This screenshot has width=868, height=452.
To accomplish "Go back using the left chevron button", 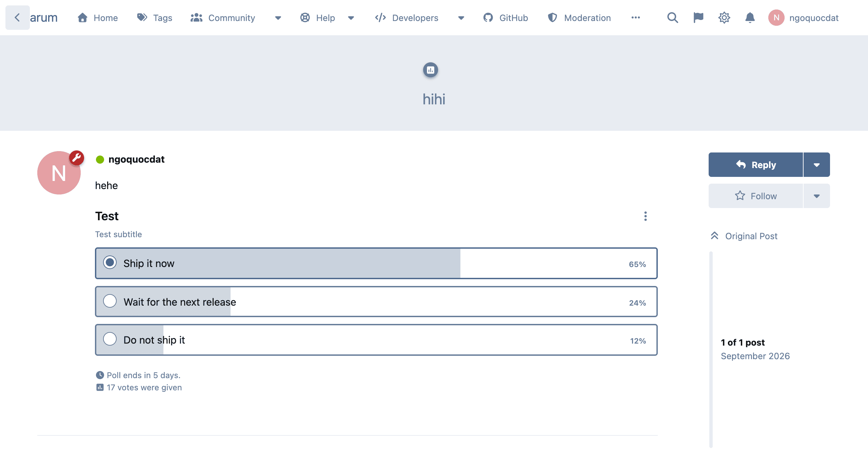I will [18, 18].
